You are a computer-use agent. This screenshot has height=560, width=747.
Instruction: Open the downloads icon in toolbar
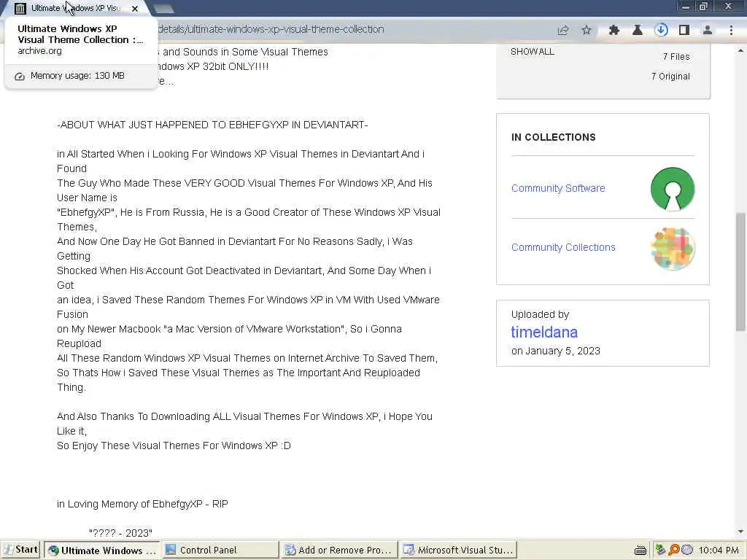[661, 30]
